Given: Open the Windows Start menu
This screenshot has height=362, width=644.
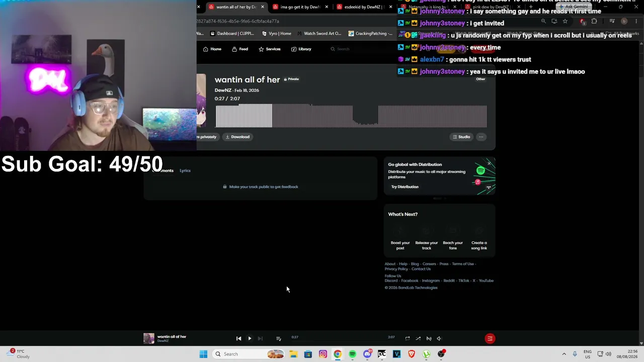Looking at the screenshot, I should click(203, 354).
